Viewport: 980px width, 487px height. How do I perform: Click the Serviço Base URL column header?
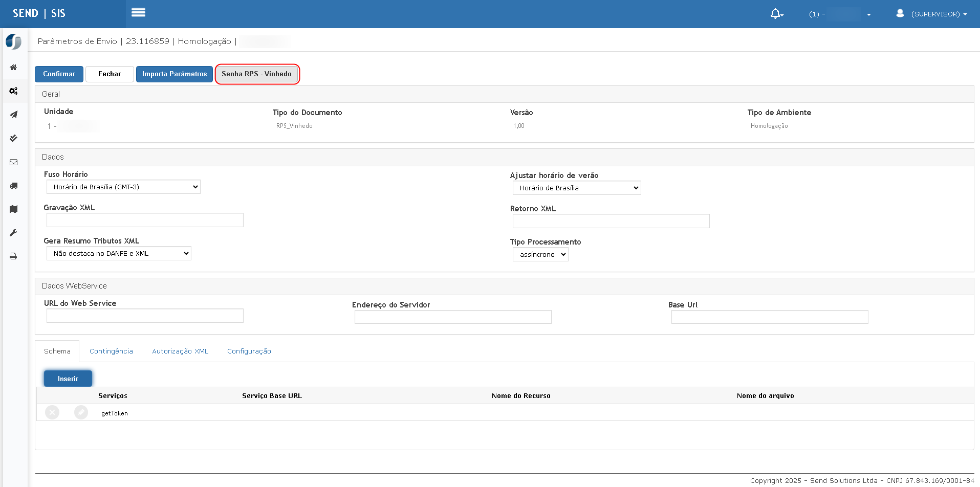(x=272, y=396)
